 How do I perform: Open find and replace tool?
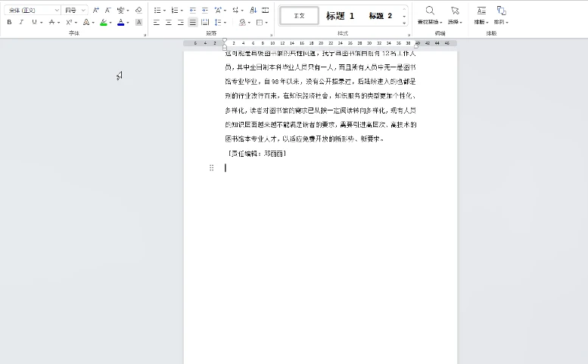point(430,15)
